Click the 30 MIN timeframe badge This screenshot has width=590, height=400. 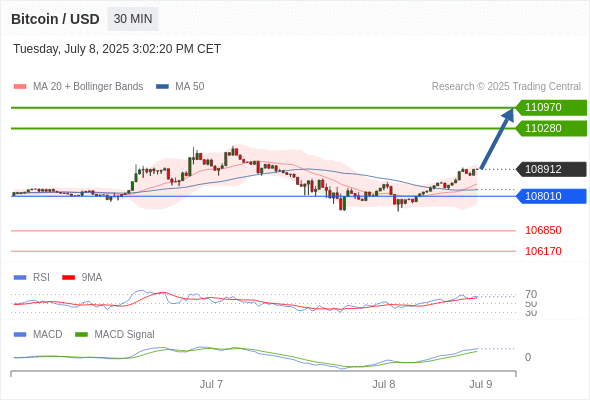[133, 19]
